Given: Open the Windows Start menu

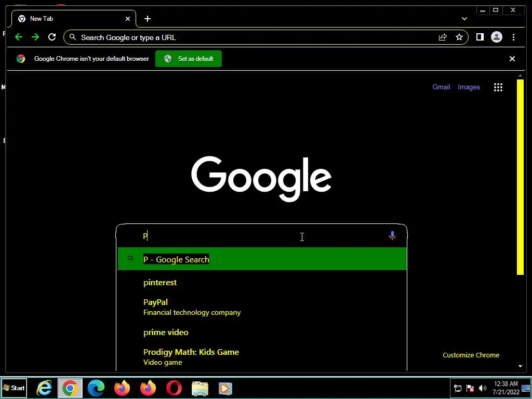Looking at the screenshot, I should (14, 388).
